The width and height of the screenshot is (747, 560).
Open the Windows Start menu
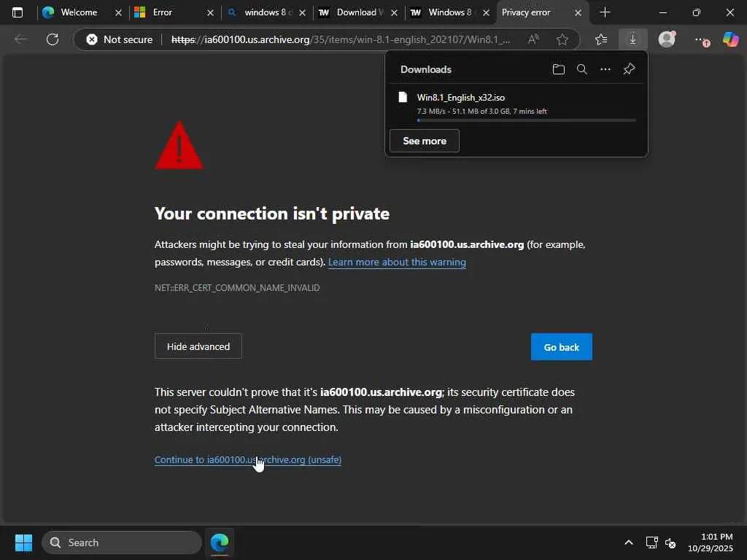[x=23, y=542]
